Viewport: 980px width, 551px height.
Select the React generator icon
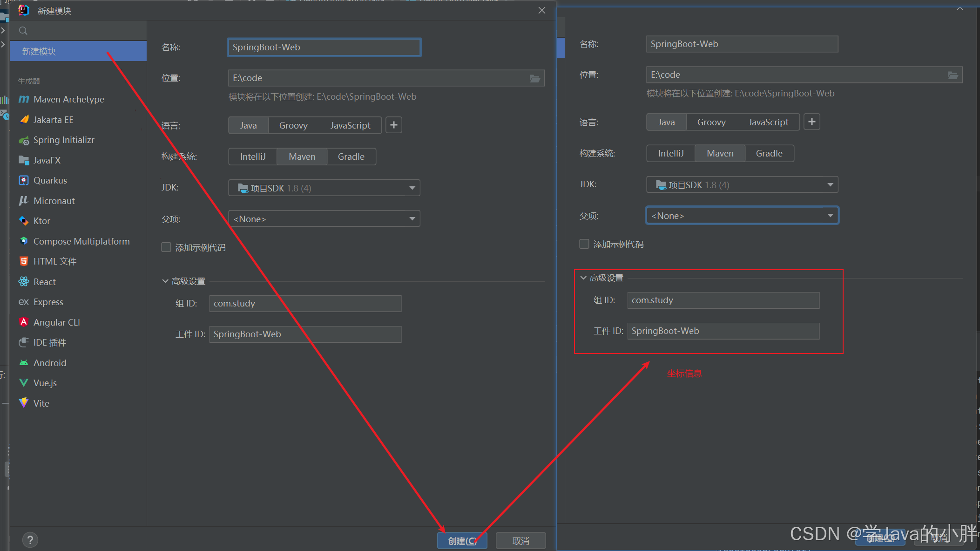(24, 282)
